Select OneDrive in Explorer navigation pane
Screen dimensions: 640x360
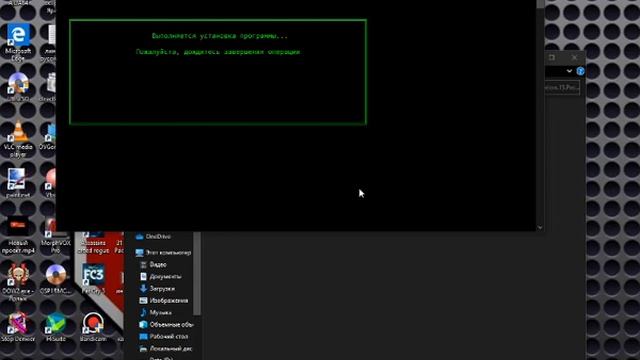pos(153,236)
